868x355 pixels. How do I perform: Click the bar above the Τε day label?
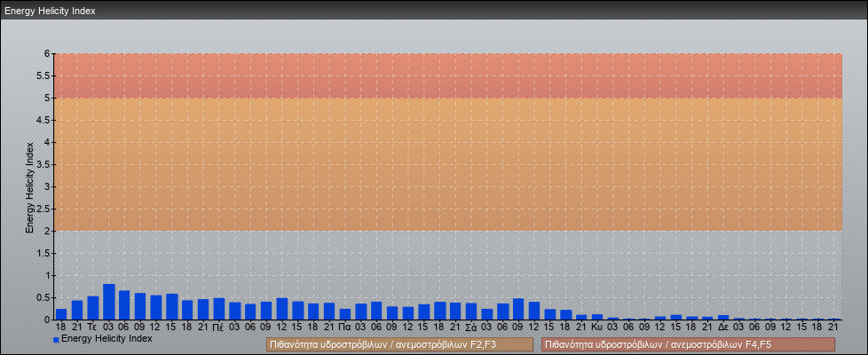click(93, 308)
